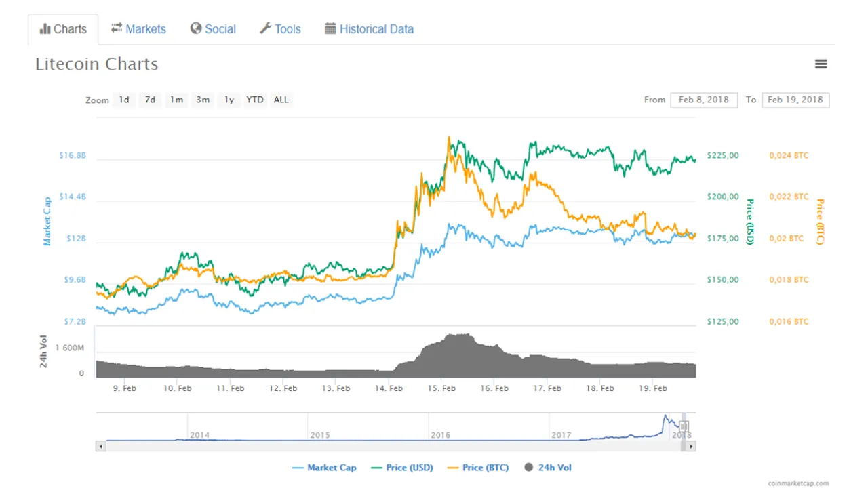
Task: Click the 9. Feb axis label
Action: tap(125, 388)
